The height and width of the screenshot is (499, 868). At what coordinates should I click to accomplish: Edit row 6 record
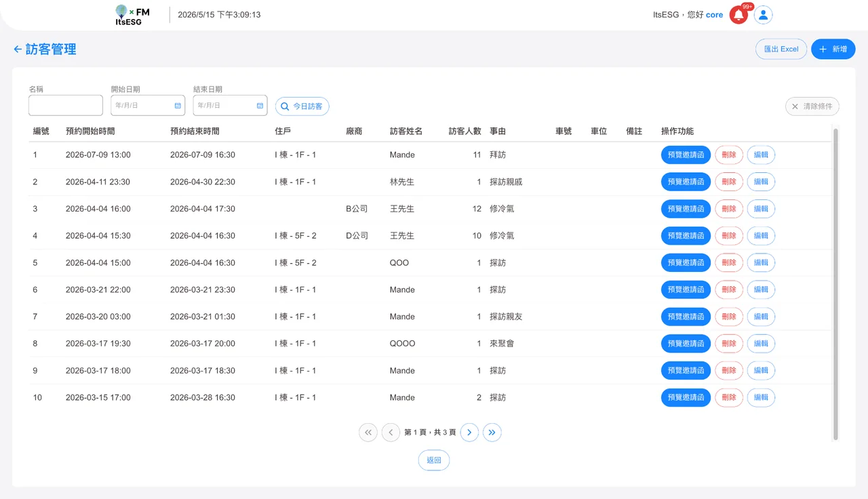point(761,290)
